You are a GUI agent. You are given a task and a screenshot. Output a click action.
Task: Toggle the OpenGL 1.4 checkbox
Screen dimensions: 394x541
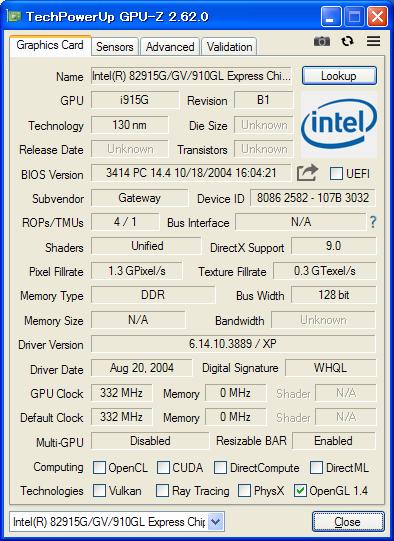[x=300, y=491]
